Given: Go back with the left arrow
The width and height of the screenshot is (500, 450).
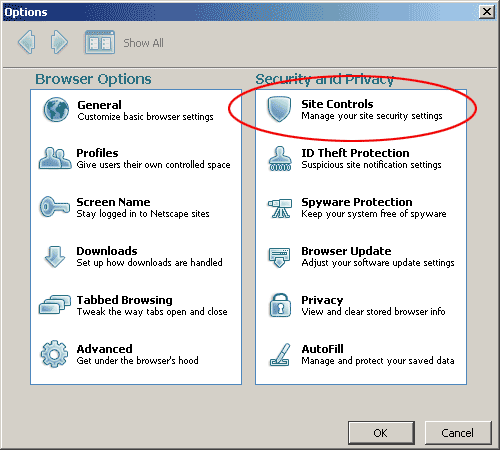Looking at the screenshot, I should point(27,42).
